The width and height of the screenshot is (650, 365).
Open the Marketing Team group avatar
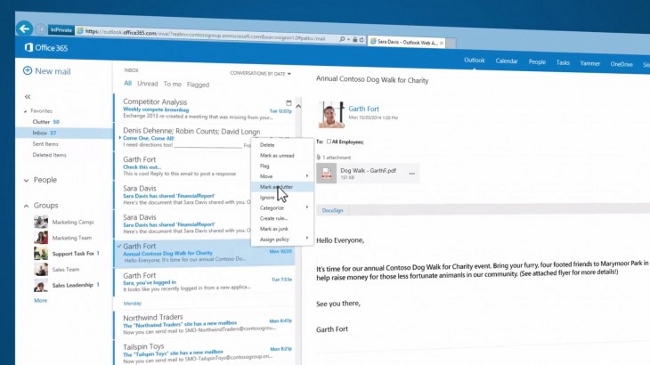(41, 237)
